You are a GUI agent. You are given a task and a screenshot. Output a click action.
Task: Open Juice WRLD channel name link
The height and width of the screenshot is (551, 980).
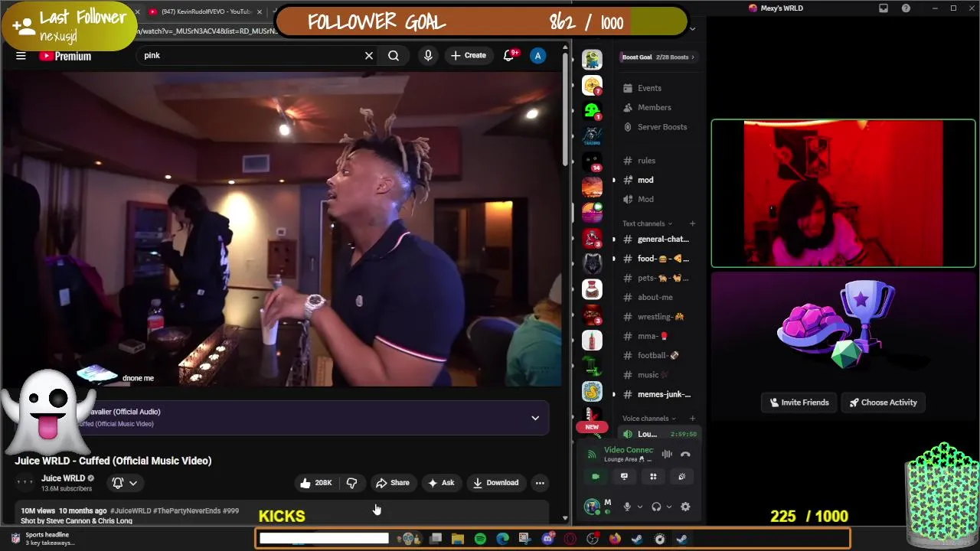point(63,478)
